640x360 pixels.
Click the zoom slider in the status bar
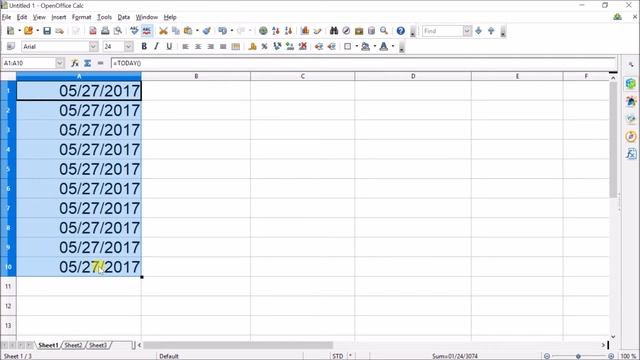[x=578, y=356]
